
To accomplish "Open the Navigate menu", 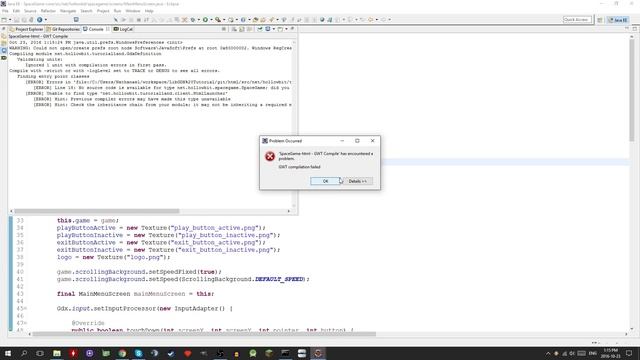I will pyautogui.click(x=68, y=11).
